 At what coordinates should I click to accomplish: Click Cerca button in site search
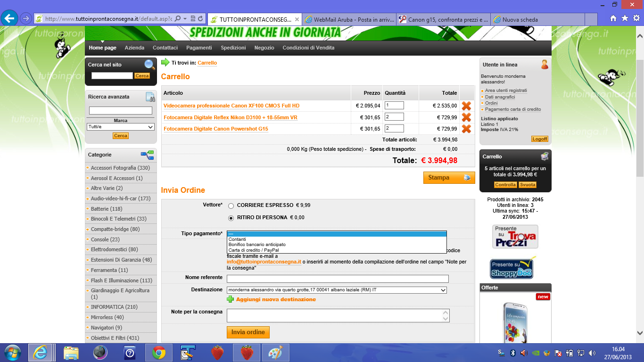click(142, 75)
